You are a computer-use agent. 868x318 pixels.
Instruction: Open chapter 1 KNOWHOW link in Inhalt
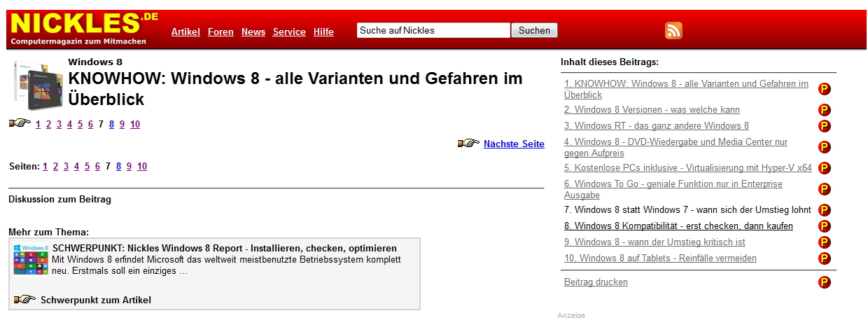pyautogui.click(x=686, y=89)
